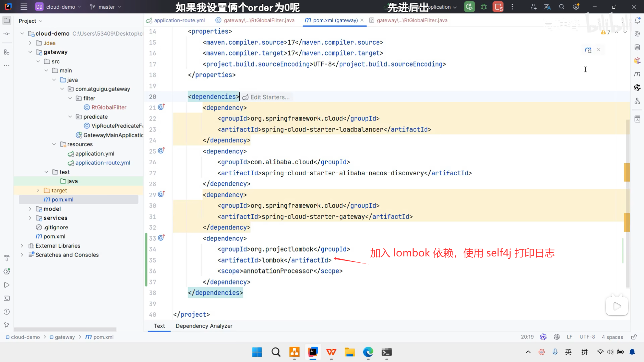Click the Debug bug icon in toolbar
Image resolution: width=644 pixels, height=362 pixels.
click(484, 7)
